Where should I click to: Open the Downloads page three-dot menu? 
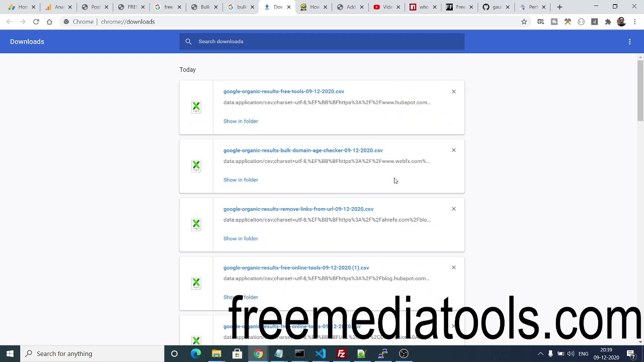click(x=629, y=42)
